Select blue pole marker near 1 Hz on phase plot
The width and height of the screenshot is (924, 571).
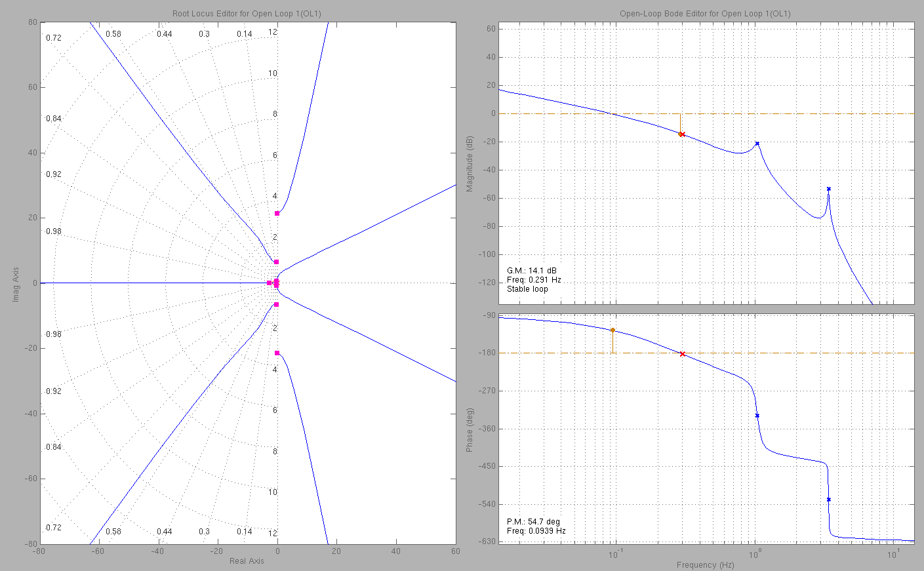tap(757, 416)
